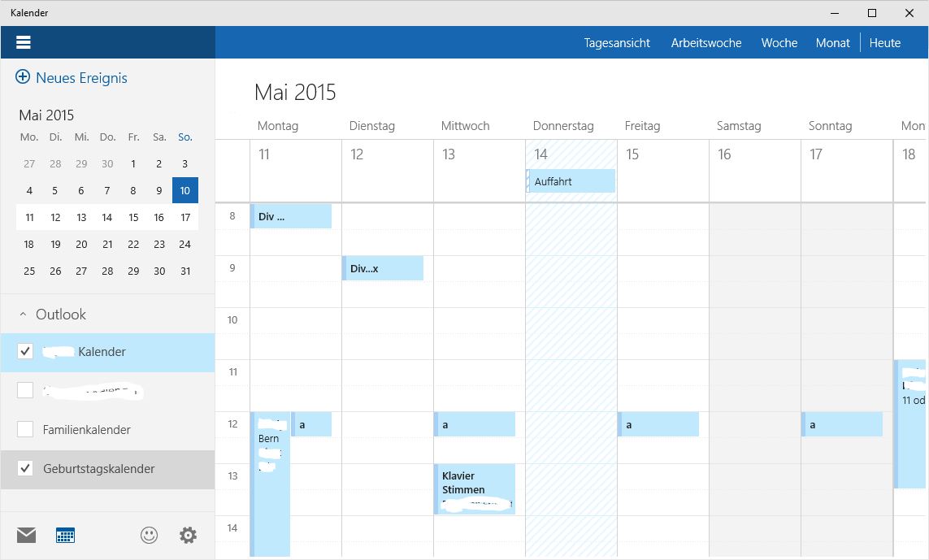Uncheck the Geburtstagskalender checkbox
Image resolution: width=929 pixels, height=560 pixels.
(25, 469)
